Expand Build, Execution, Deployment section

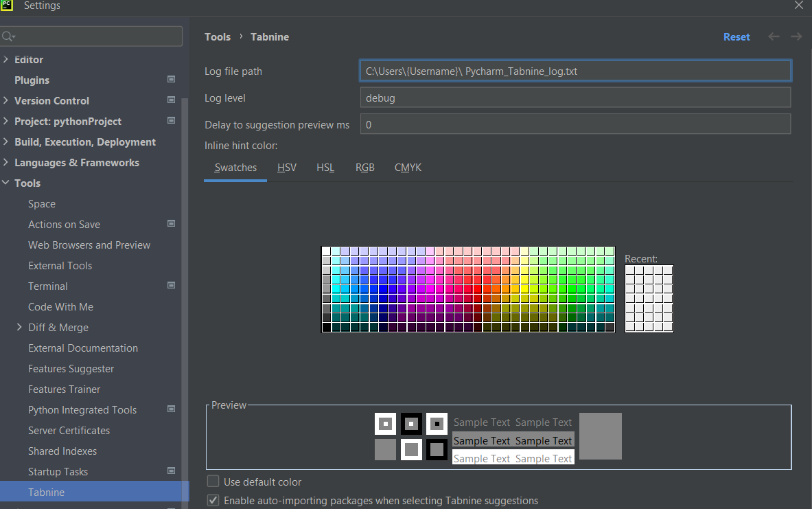[x=5, y=142]
